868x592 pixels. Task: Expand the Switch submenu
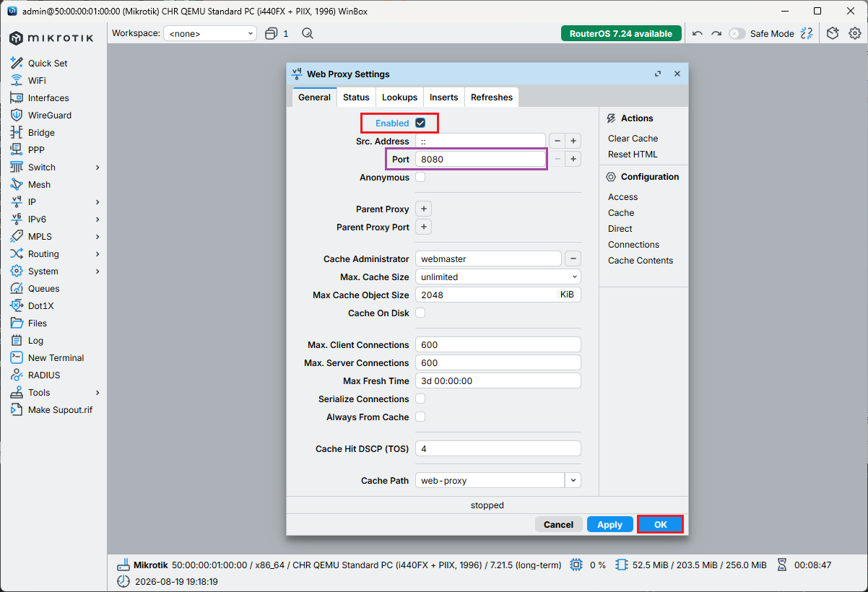[97, 167]
